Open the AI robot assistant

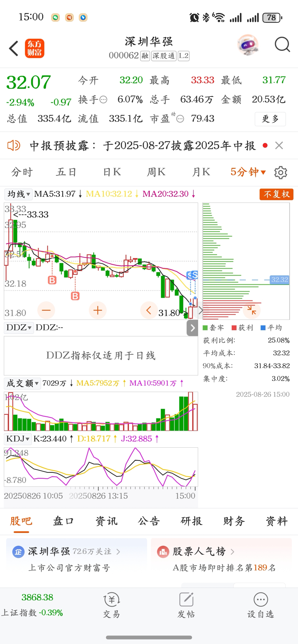coord(248,45)
